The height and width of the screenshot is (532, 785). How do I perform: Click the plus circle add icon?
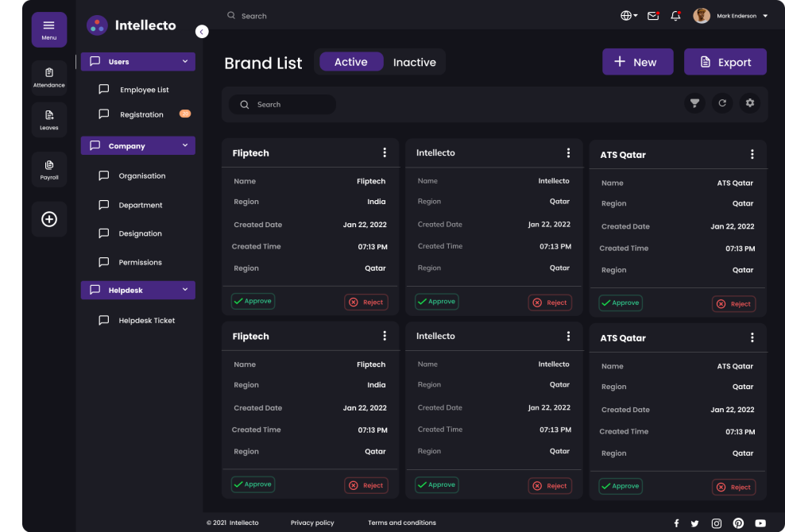(49, 219)
